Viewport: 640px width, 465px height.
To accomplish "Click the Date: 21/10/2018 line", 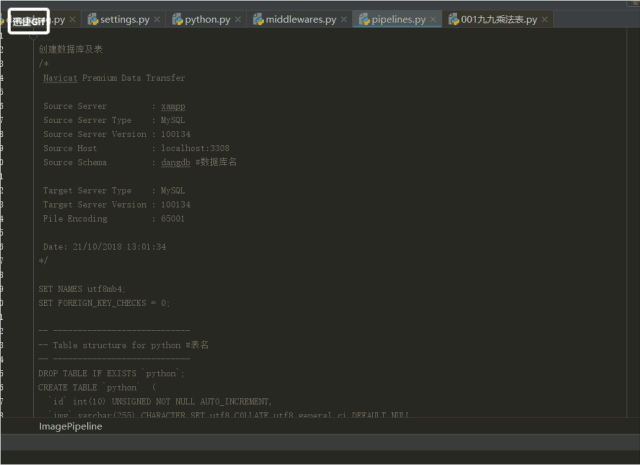I will click(x=104, y=247).
